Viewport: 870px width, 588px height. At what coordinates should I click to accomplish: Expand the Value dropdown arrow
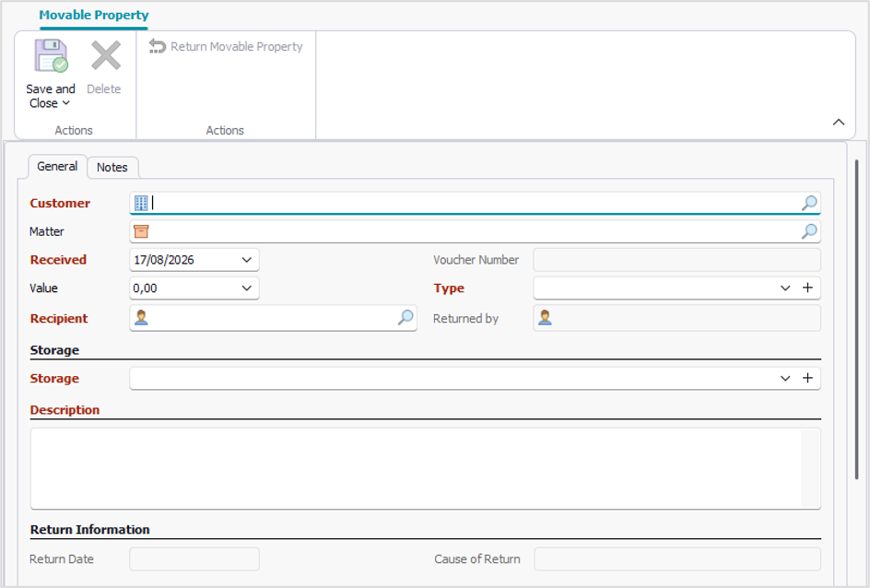tap(247, 288)
